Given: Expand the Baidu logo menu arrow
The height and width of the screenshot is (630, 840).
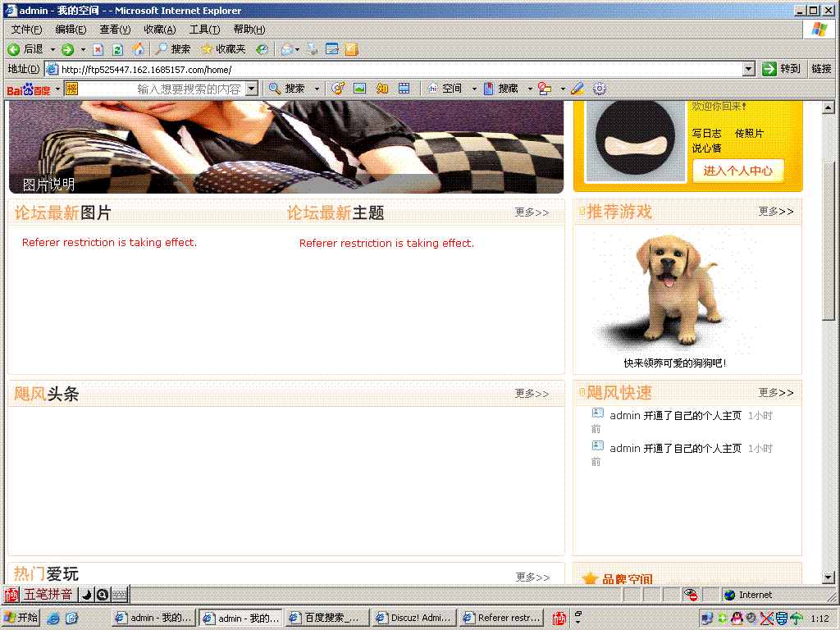Looking at the screenshot, I should point(57,89).
